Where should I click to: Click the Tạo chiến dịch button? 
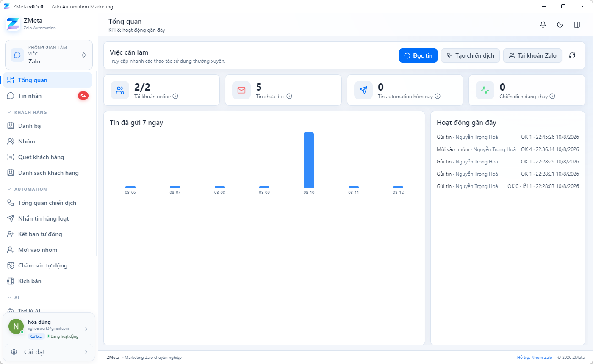click(470, 55)
